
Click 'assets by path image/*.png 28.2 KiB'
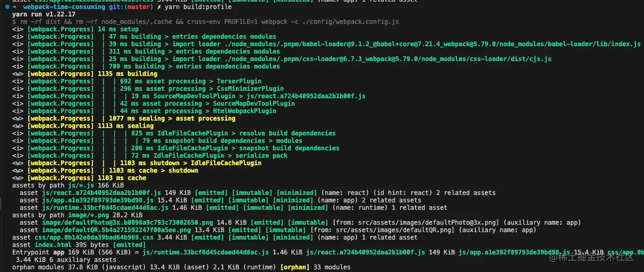(x=77, y=215)
